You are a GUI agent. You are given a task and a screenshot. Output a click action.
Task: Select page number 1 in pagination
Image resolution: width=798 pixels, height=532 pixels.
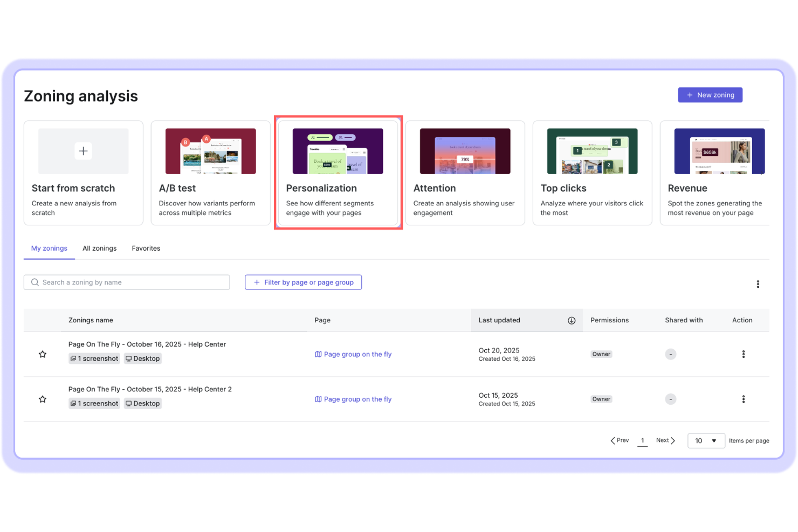[x=642, y=441]
